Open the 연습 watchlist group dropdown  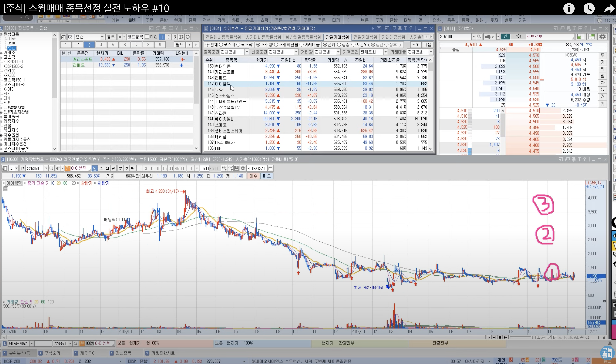[102, 37]
